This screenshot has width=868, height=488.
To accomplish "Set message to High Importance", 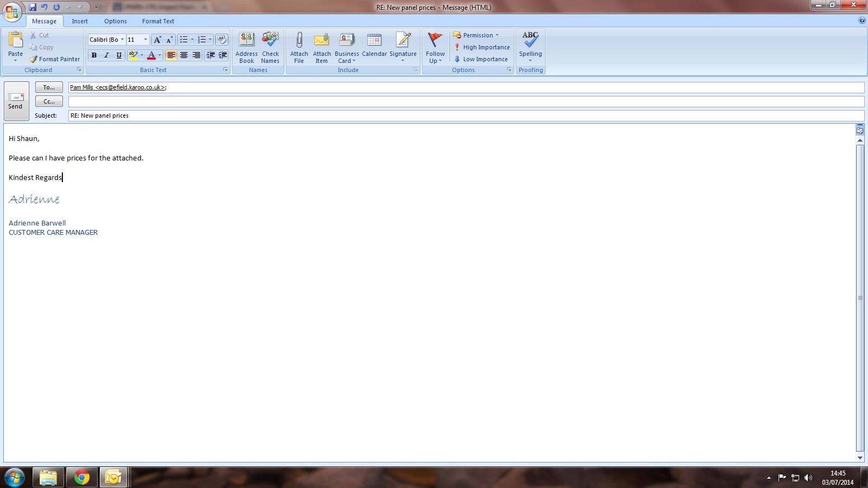I will pyautogui.click(x=482, y=47).
